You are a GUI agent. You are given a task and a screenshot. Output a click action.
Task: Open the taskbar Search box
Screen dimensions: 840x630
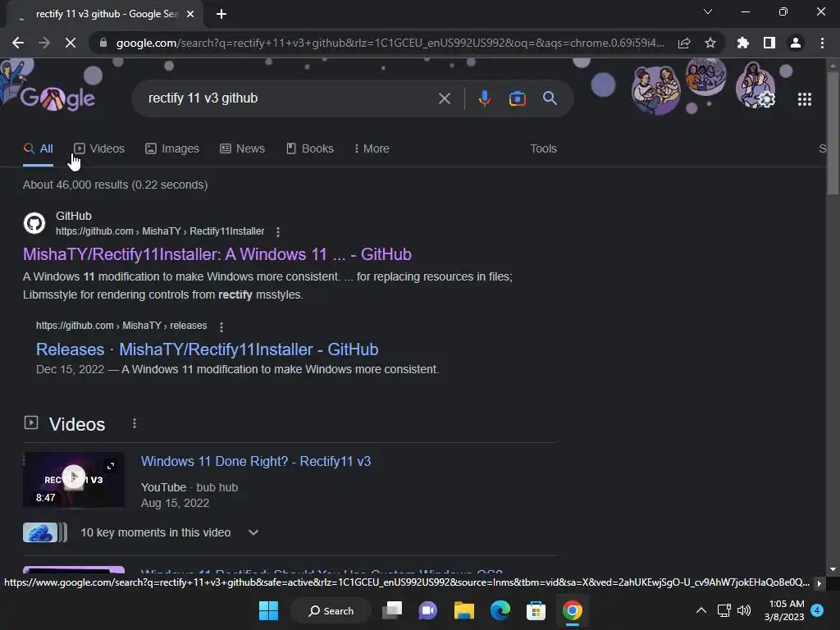(331, 610)
